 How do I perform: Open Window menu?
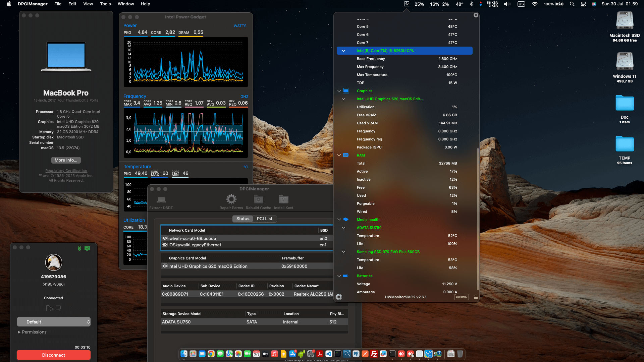[126, 4]
